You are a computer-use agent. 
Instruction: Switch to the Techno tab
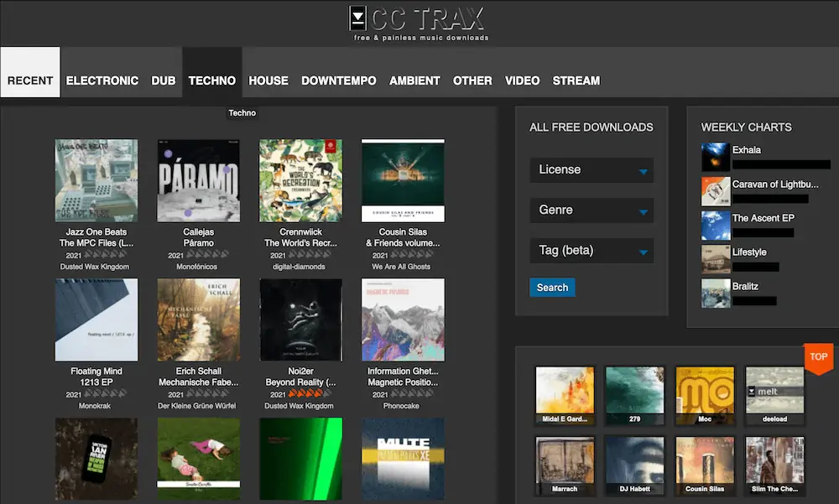click(x=212, y=81)
